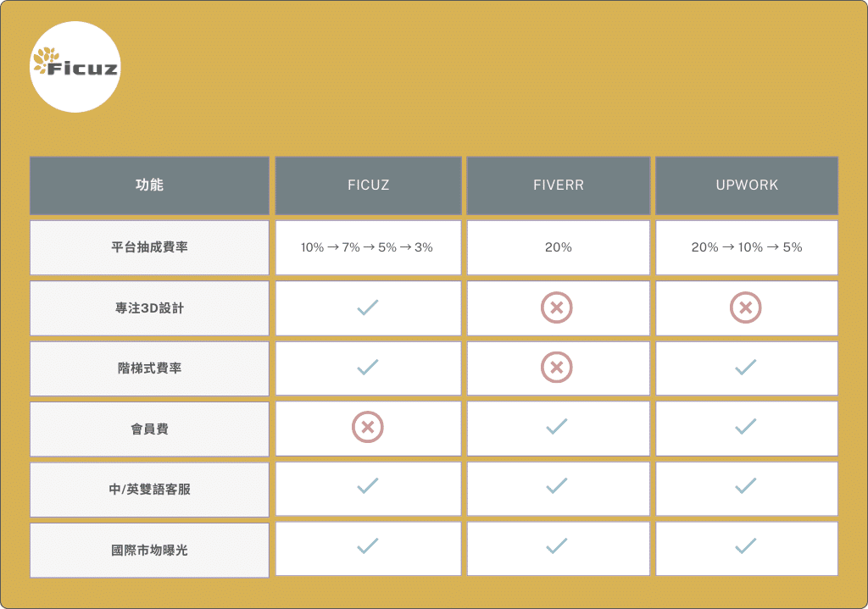Click the Ficuz checkmark for 中/英雙語客服
The width and height of the screenshot is (868, 609).
pos(368,486)
